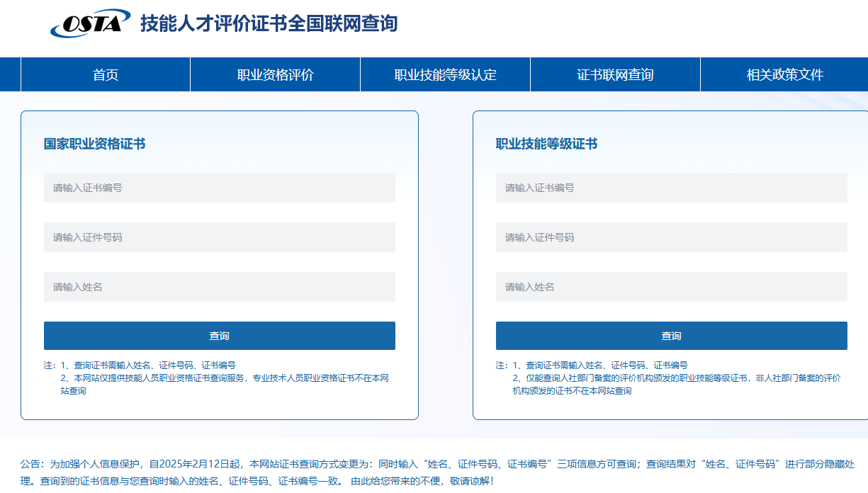
Task: Click the 国家职业资格证书 panel heading
Action: pyautogui.click(x=94, y=144)
